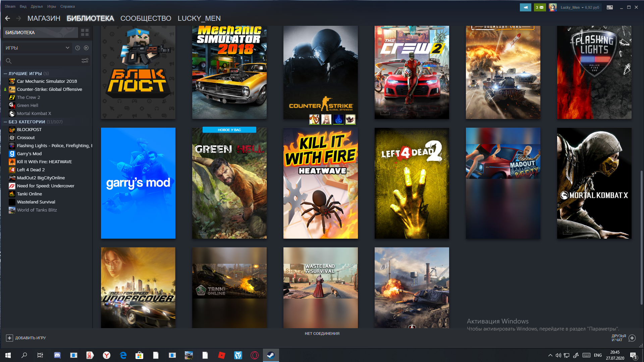Click ДОБАВИТЬ ИГРУ label
Viewport: 644px width, 362px height.
click(31, 338)
